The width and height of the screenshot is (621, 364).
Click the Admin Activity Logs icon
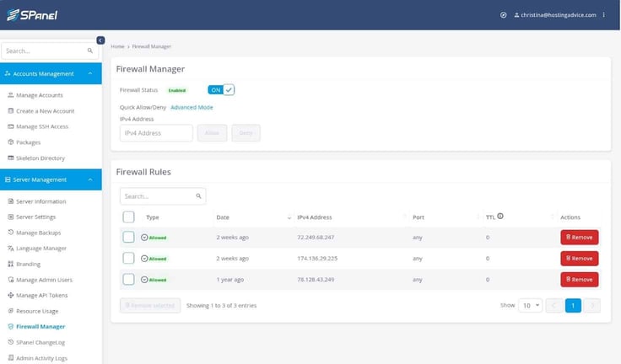(x=11, y=357)
